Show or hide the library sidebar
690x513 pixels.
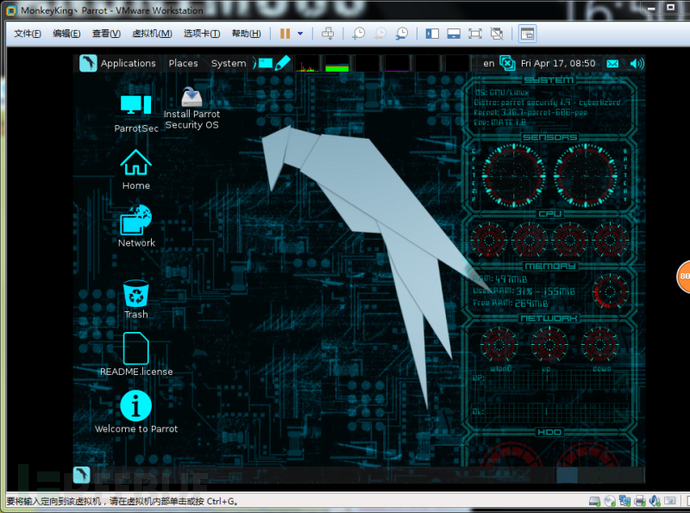[x=432, y=33]
